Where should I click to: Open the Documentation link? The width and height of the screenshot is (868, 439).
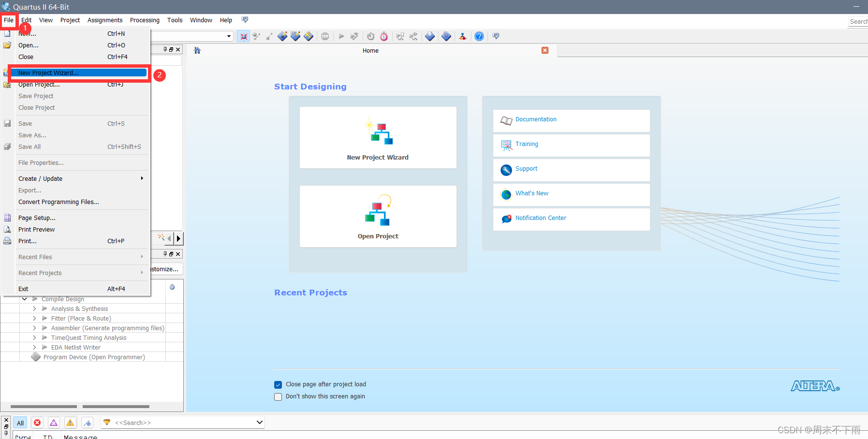pos(536,119)
